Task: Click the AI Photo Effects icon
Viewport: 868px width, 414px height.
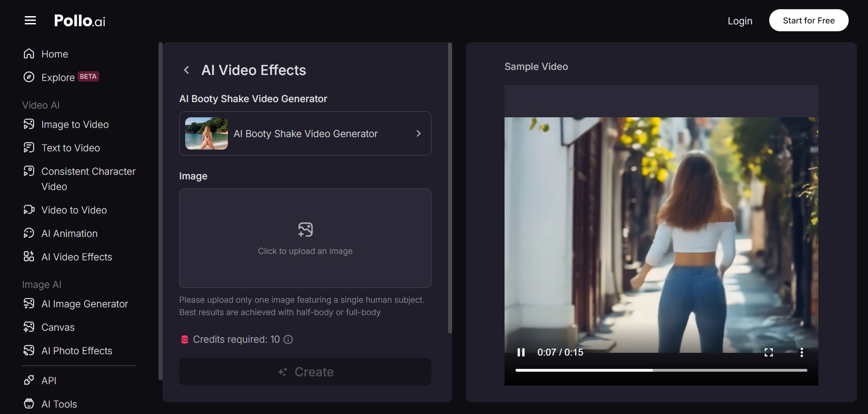Action: coord(29,351)
